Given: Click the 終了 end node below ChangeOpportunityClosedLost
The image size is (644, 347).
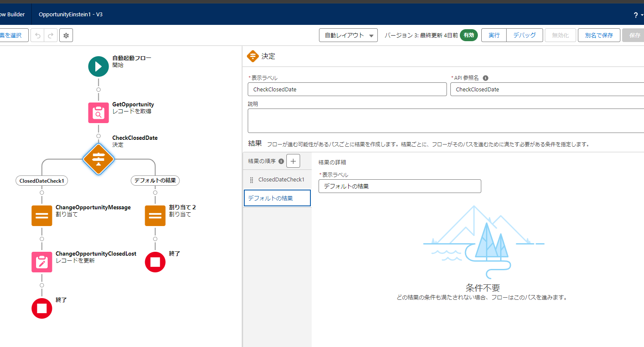Looking at the screenshot, I should [42, 308].
